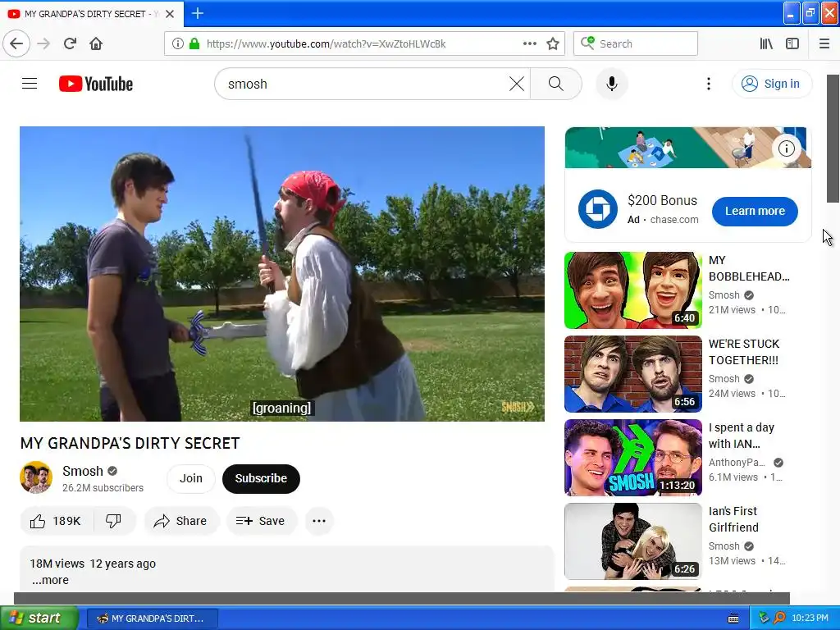The height and width of the screenshot is (630, 840).
Task: Open Ian's First Girlfriend video thumbnail
Action: (633, 541)
